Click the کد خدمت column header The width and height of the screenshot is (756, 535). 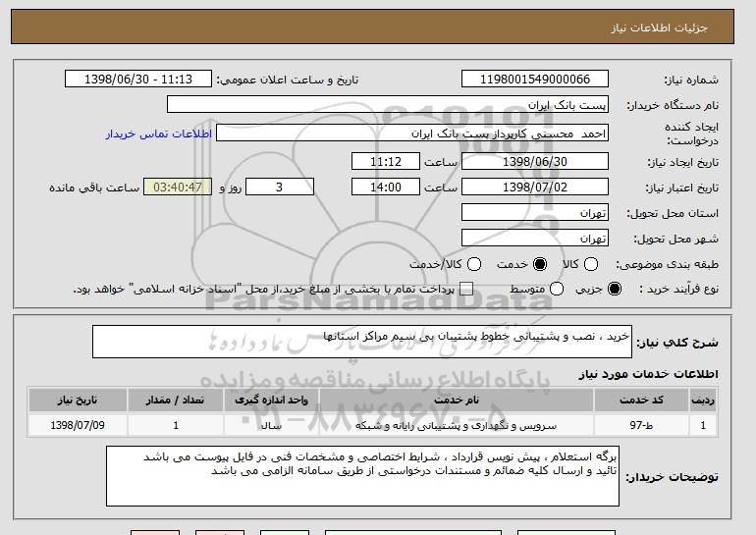coord(641,401)
